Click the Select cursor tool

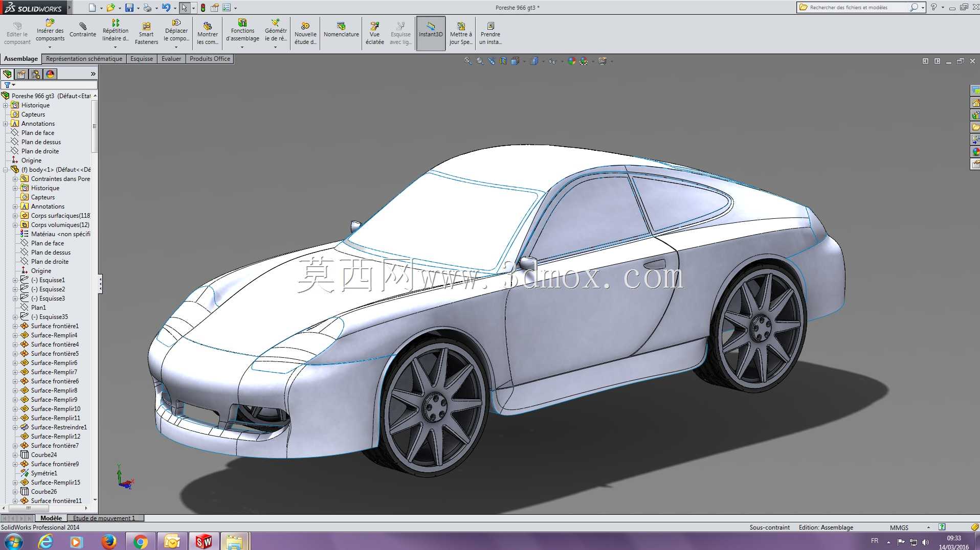[184, 8]
